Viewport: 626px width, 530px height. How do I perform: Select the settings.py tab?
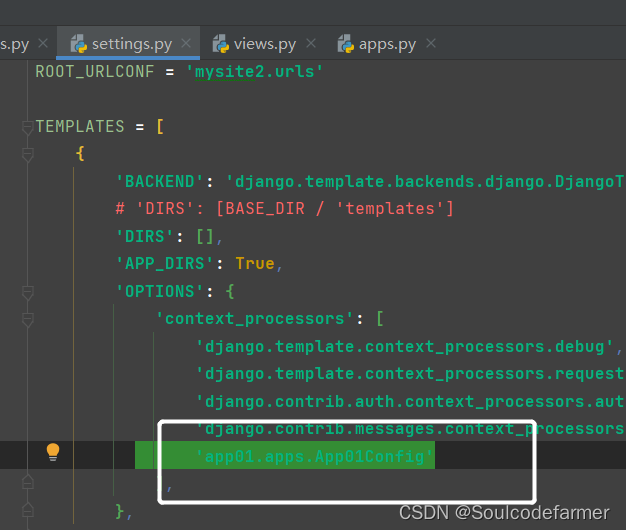click(x=128, y=44)
